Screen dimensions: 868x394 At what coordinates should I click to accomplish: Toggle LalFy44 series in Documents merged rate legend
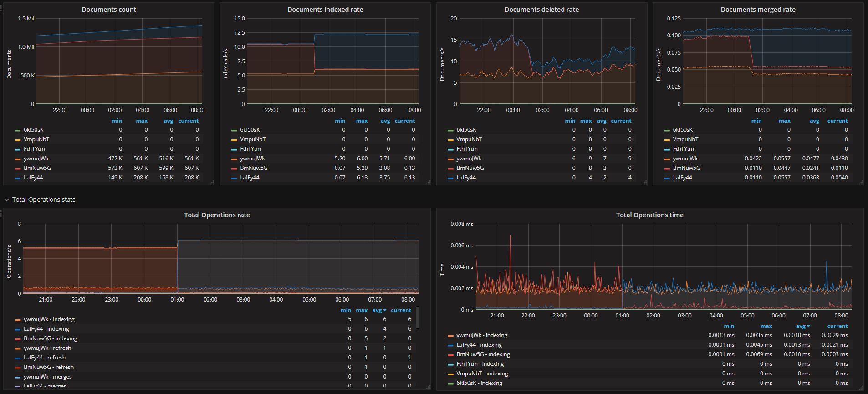tap(682, 178)
